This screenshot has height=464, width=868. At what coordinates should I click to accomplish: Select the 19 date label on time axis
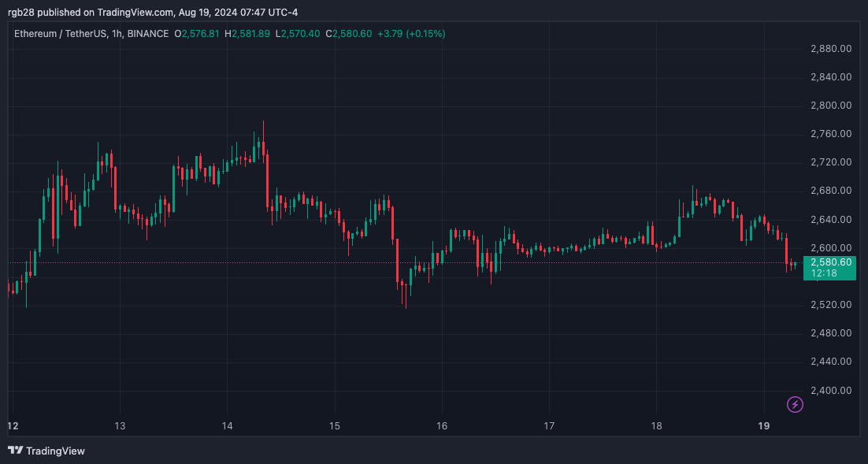(763, 426)
